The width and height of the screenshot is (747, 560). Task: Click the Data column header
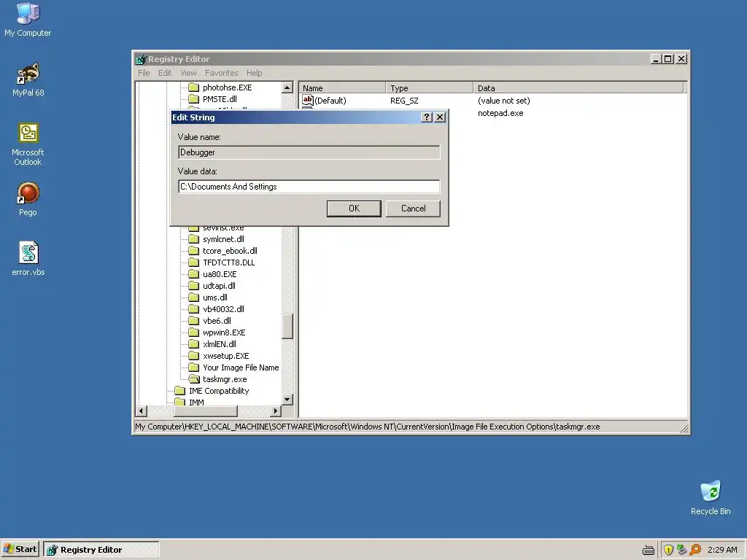click(578, 87)
